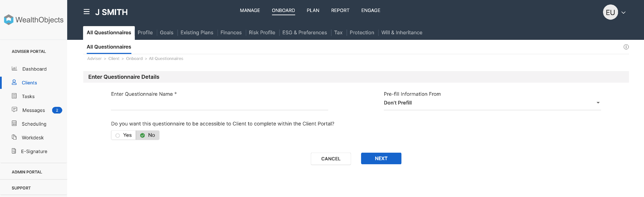Expand the Admin Portal section
Image resolution: width=644 pixels, height=197 pixels.
[27, 172]
